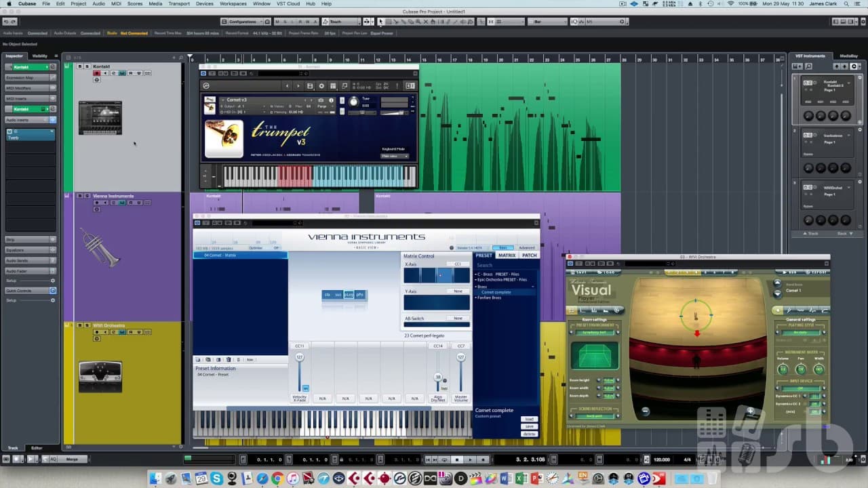Expand the Equalizers inspector section
Viewport: 868px width, 488px height.
click(31, 250)
